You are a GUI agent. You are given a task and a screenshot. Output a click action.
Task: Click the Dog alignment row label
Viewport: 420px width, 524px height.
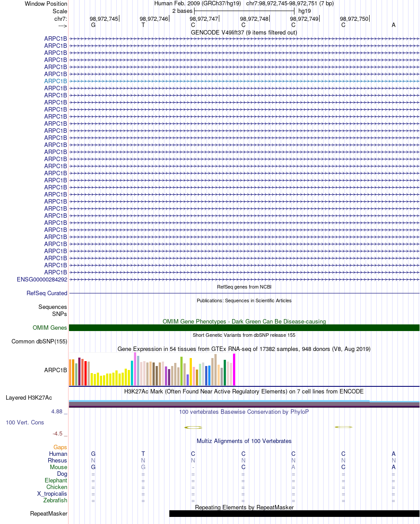click(x=62, y=474)
